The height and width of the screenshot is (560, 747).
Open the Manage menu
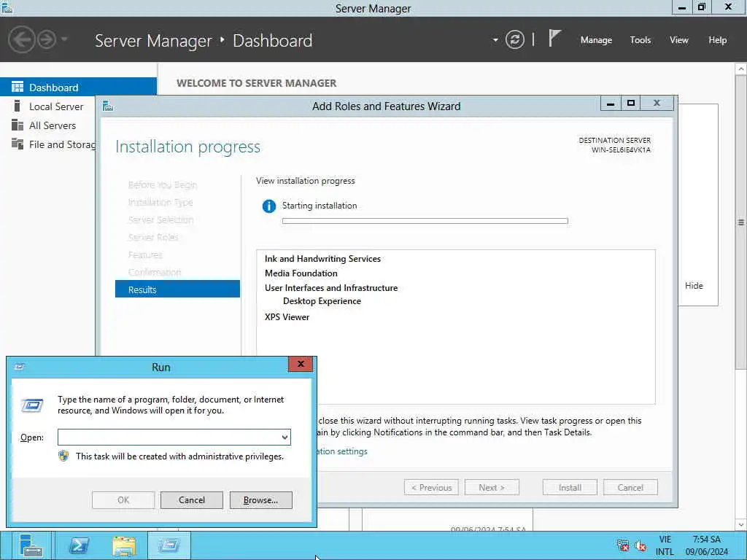[596, 40]
